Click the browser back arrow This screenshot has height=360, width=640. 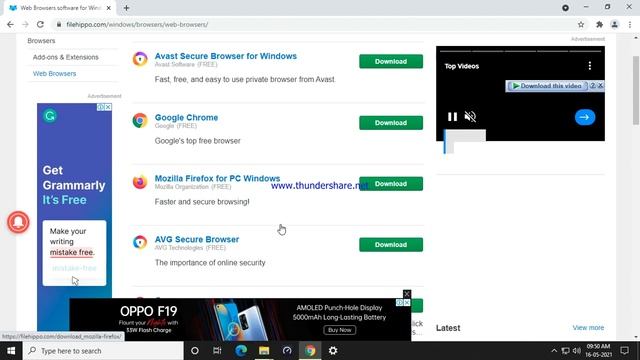point(10,24)
